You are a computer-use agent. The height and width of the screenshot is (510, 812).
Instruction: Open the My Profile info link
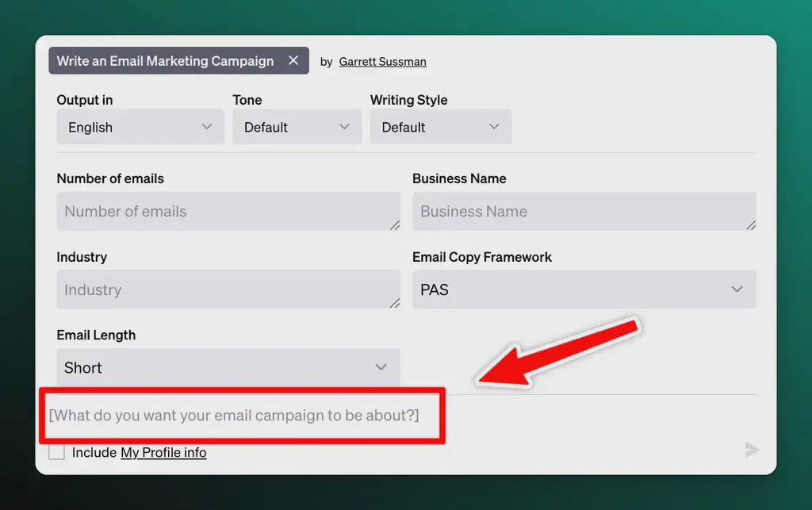(x=163, y=453)
